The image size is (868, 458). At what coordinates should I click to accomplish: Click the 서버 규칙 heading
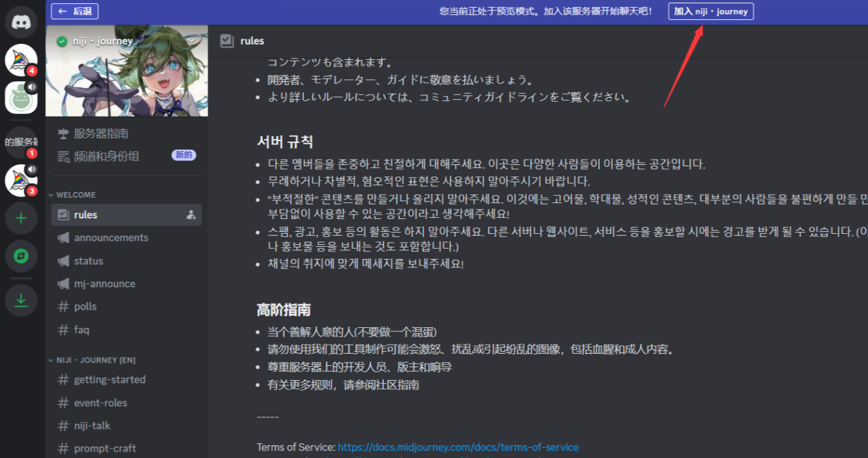pos(285,142)
